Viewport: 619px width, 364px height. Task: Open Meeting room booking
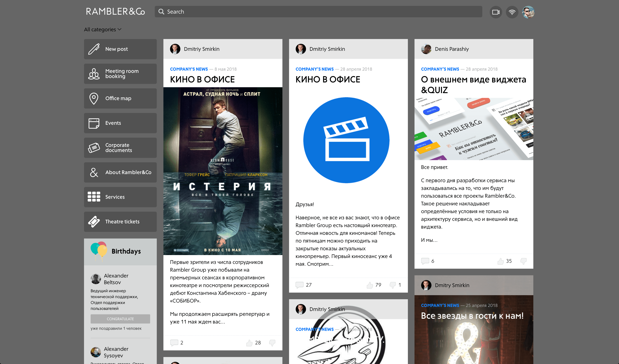120,74
